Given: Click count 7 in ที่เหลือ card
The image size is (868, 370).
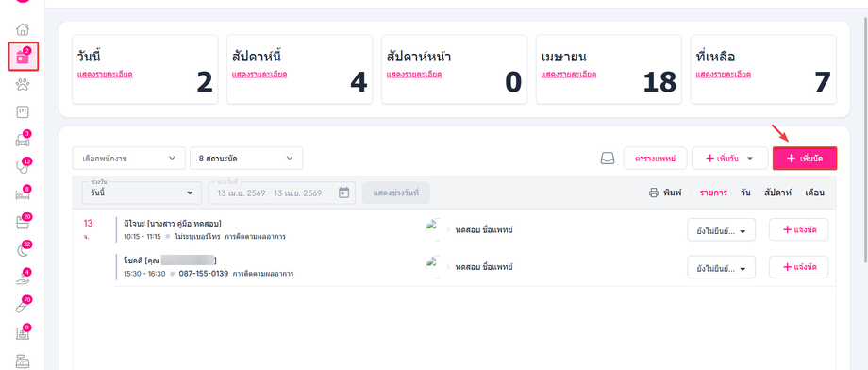Looking at the screenshot, I should coord(823,83).
